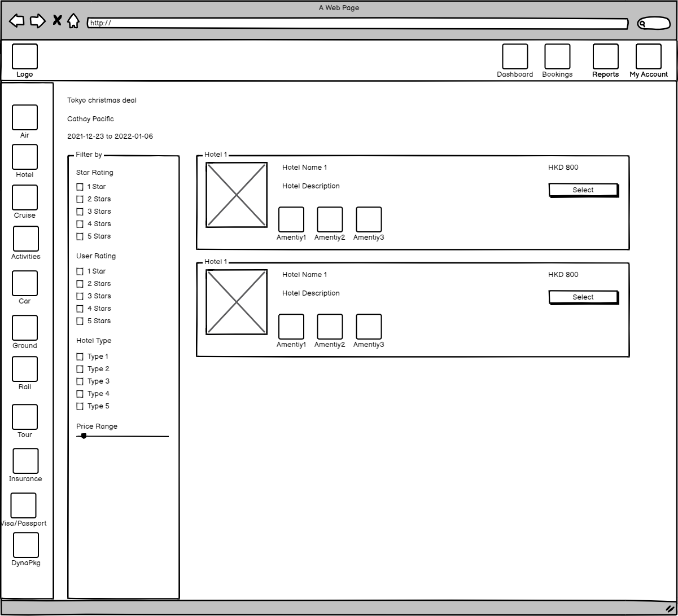Click the browser URL address field
This screenshot has height=616, width=678.
tap(357, 23)
